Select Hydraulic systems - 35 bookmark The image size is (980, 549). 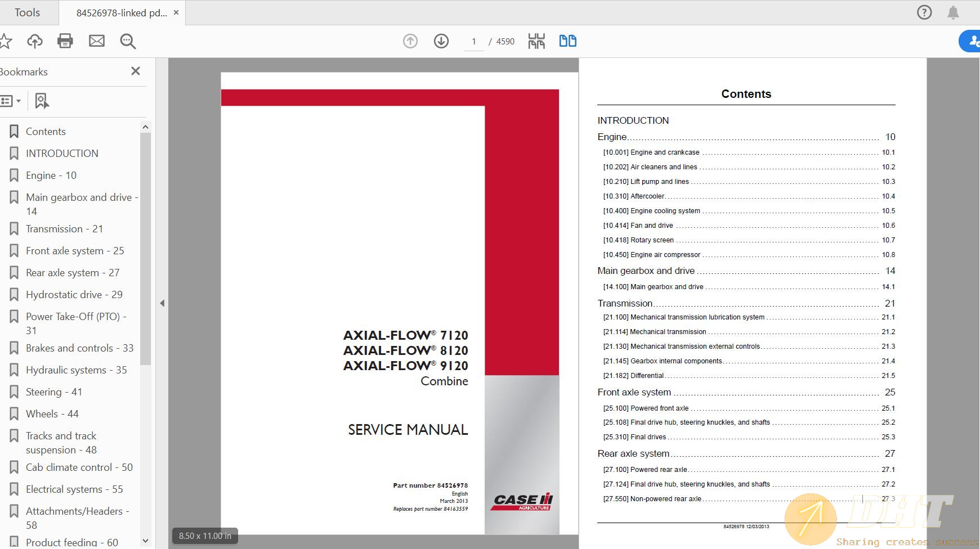click(x=77, y=370)
